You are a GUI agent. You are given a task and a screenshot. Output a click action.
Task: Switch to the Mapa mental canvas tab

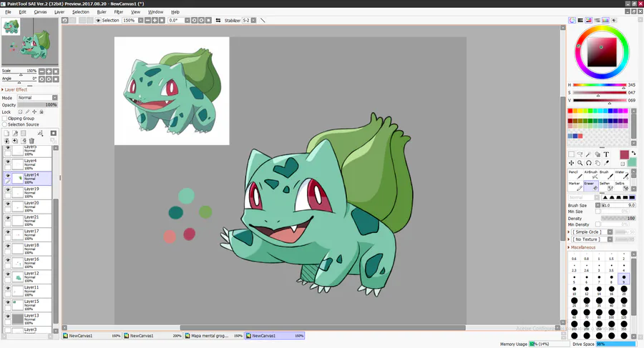[213, 336]
